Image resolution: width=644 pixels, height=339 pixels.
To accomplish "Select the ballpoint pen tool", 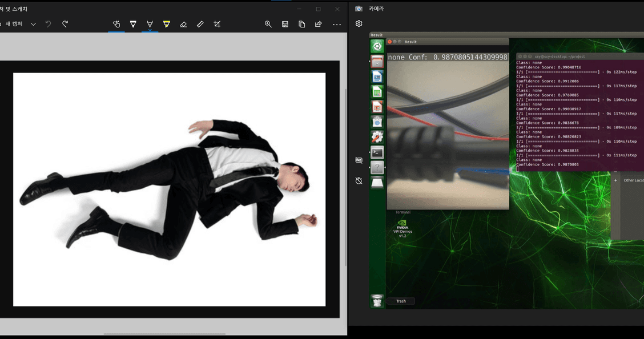I will click(x=133, y=24).
